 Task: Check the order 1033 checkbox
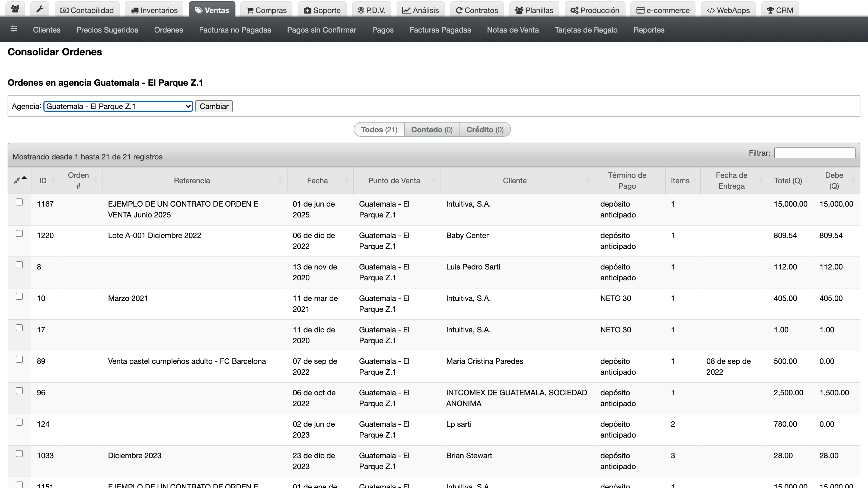(x=19, y=454)
